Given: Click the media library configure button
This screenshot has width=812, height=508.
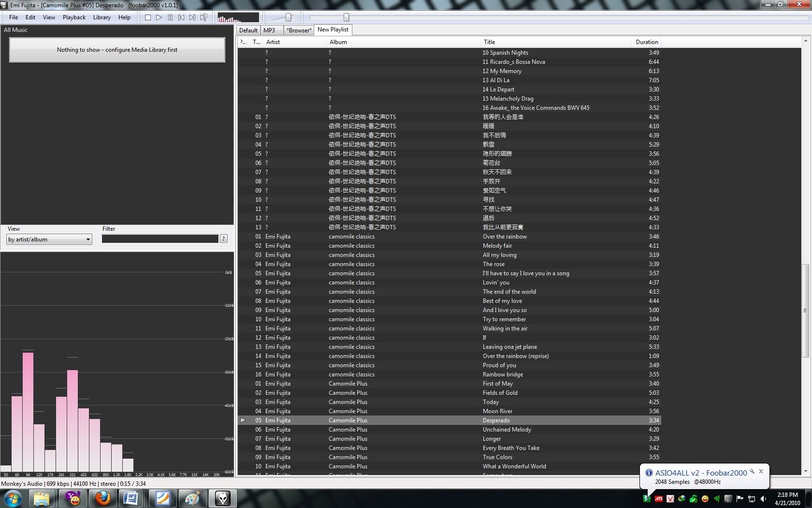Looking at the screenshot, I should (117, 50).
